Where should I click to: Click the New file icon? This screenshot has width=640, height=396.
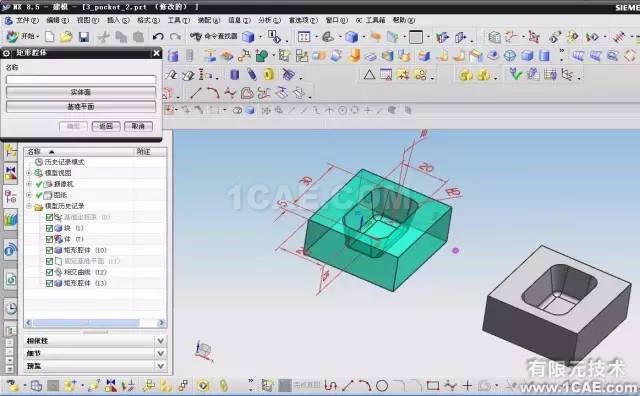(49, 37)
